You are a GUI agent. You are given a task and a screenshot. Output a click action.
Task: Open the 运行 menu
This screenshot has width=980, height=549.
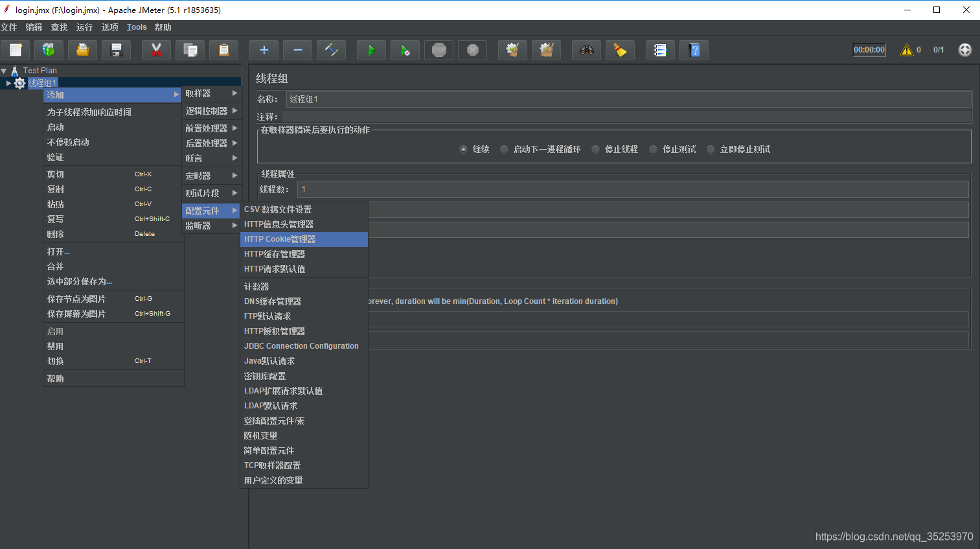[x=84, y=27]
